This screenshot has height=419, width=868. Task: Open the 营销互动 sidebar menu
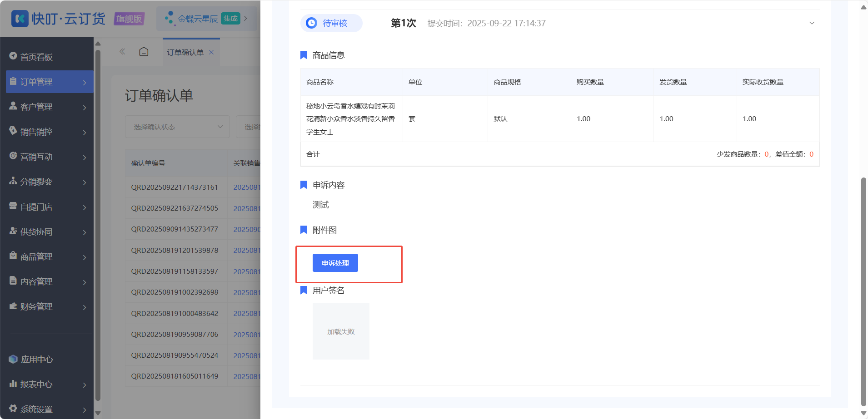50,157
